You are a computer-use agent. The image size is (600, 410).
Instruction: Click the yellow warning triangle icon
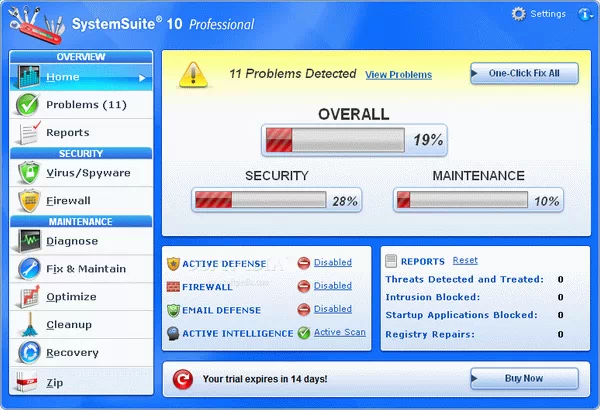coord(193,75)
